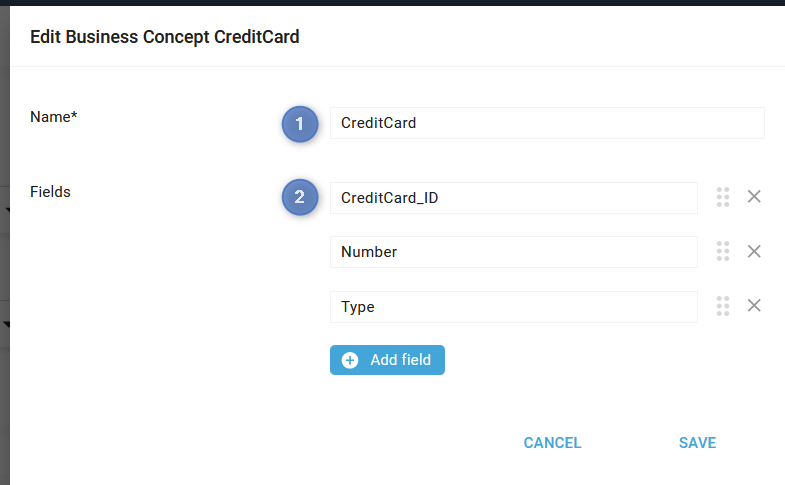Save the CreditCard business concept
The height and width of the screenshot is (485, 785).
(x=697, y=443)
